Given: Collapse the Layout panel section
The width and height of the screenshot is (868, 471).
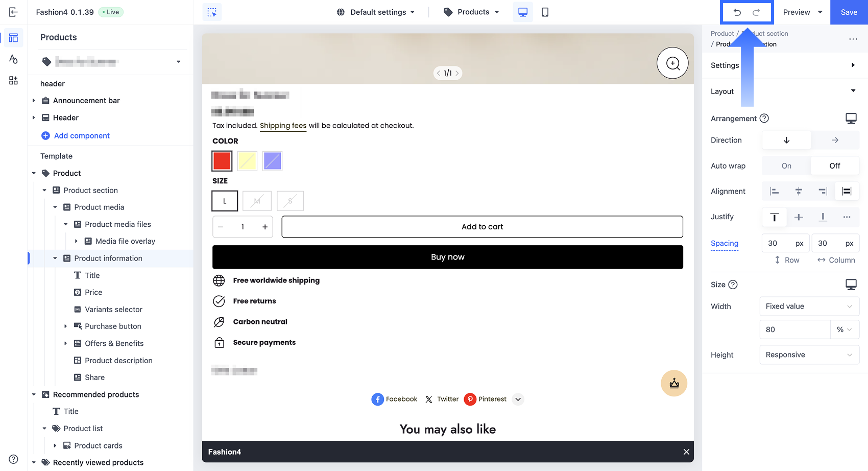Looking at the screenshot, I should point(785,91).
